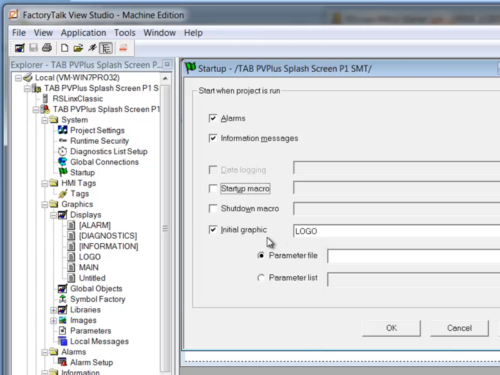Uncheck the Alarms checkbox
Image resolution: width=500 pixels, height=375 pixels.
[x=213, y=118]
